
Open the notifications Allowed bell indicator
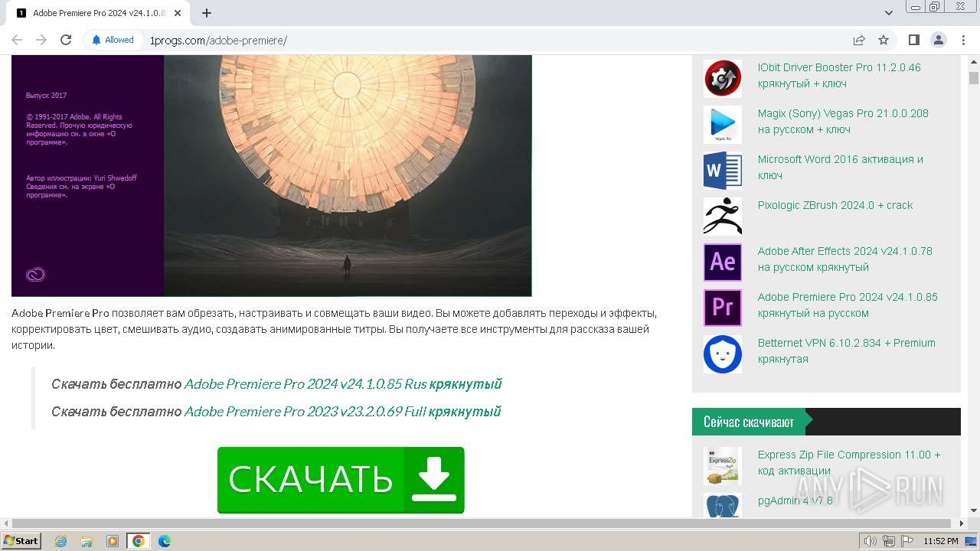click(113, 40)
